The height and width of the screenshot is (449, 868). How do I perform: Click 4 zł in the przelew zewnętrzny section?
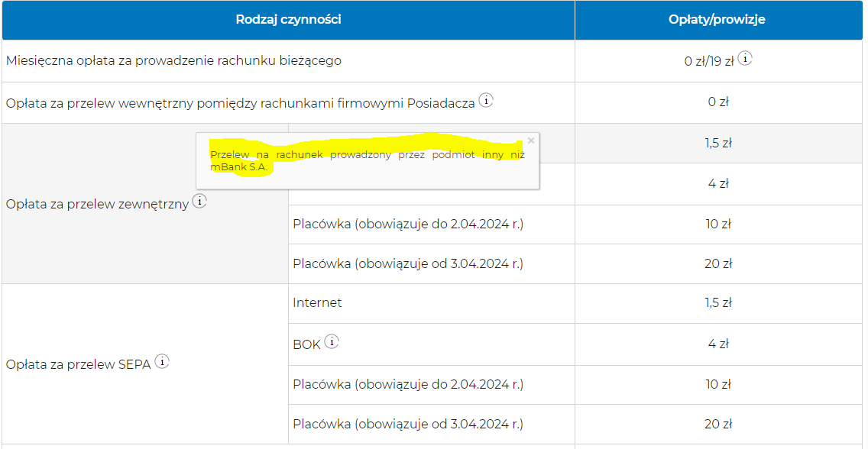[718, 184]
